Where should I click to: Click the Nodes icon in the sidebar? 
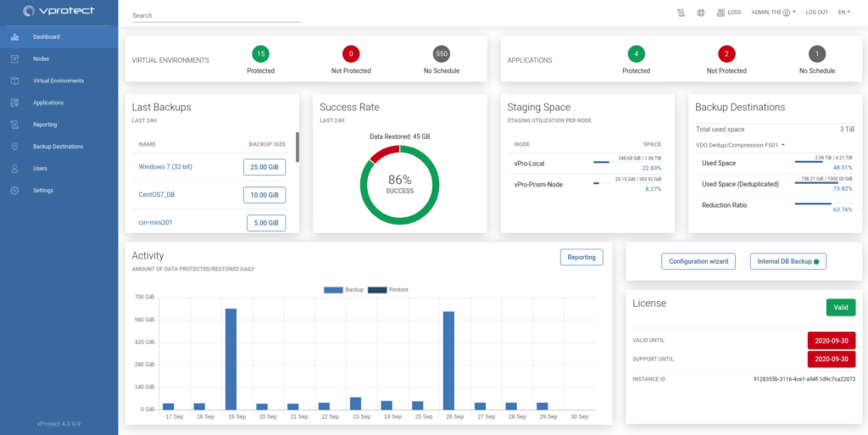(14, 59)
